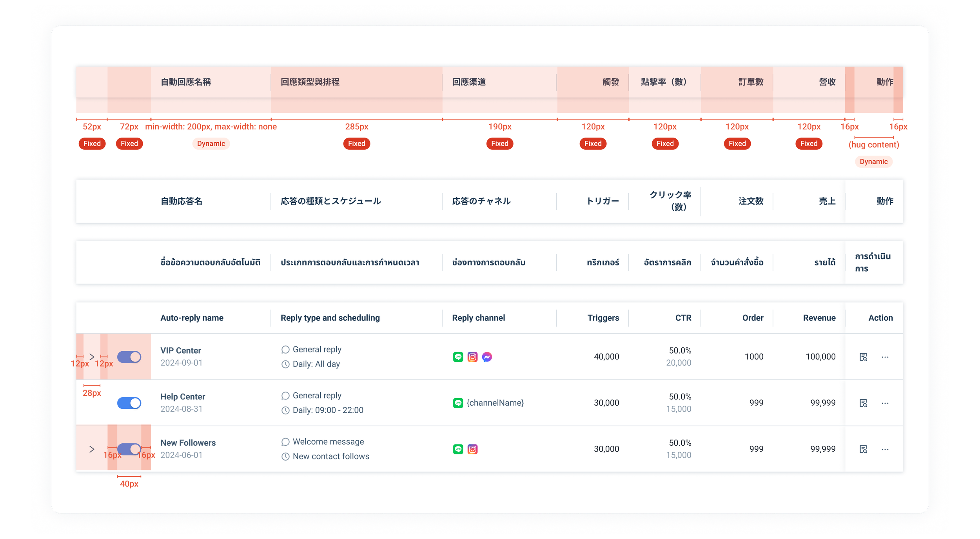Toggle New Followers auto-reply switch

click(129, 449)
